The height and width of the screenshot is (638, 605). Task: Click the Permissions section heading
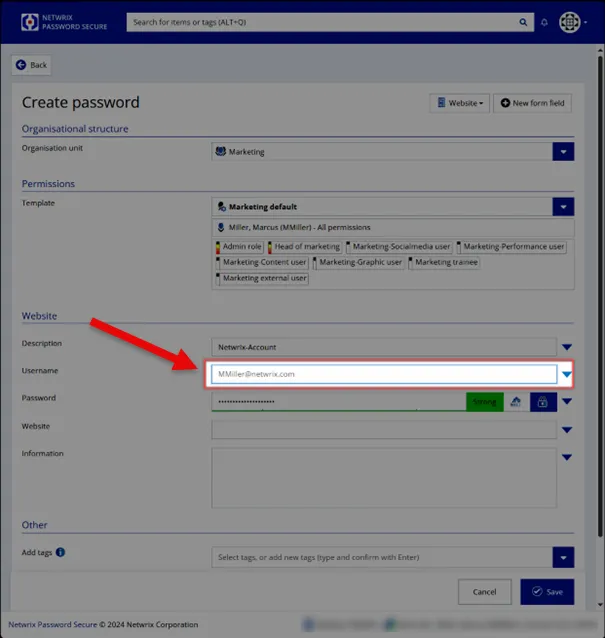pos(48,184)
